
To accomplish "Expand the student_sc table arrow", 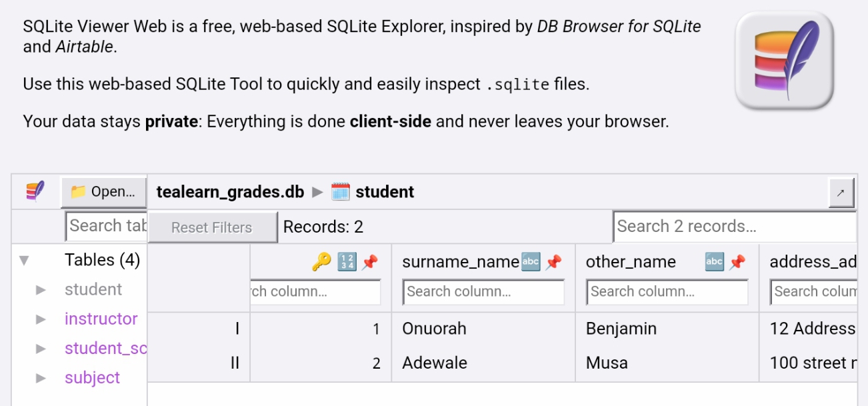I will pyautogui.click(x=41, y=348).
